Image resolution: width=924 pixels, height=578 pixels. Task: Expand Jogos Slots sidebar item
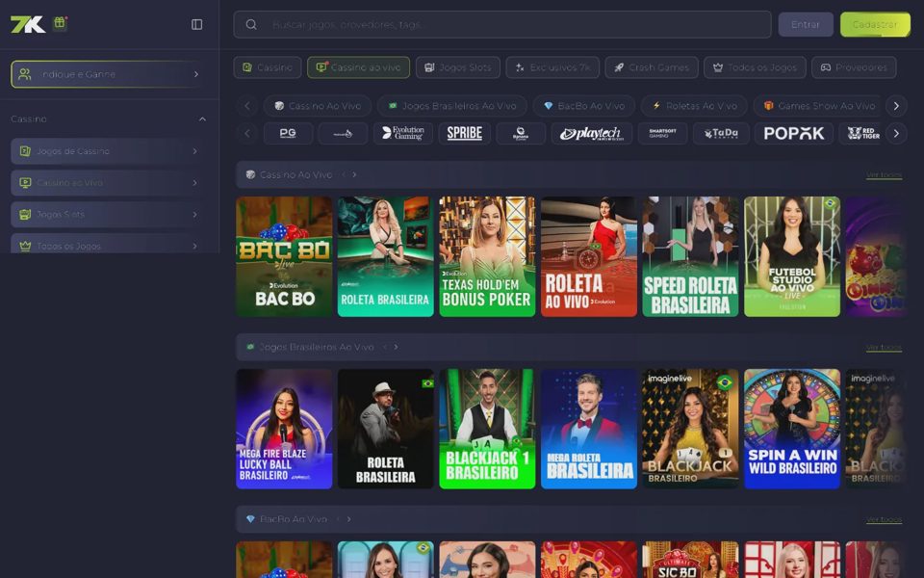pos(110,215)
